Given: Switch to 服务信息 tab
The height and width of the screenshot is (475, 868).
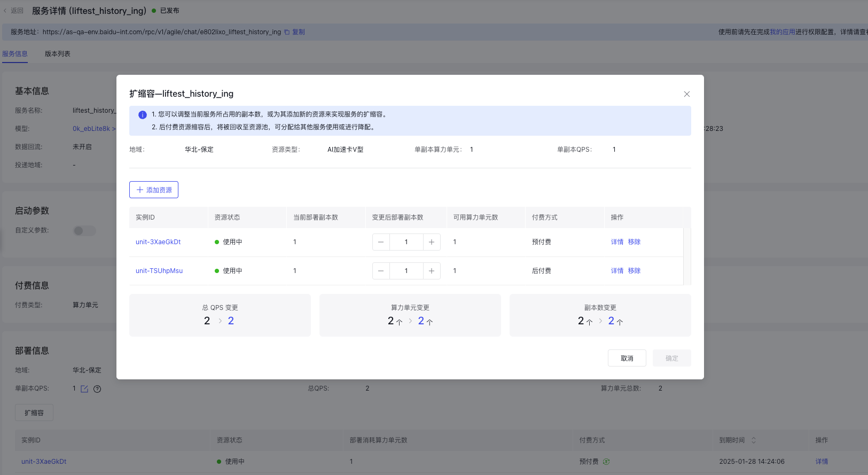Looking at the screenshot, I should click(x=15, y=54).
